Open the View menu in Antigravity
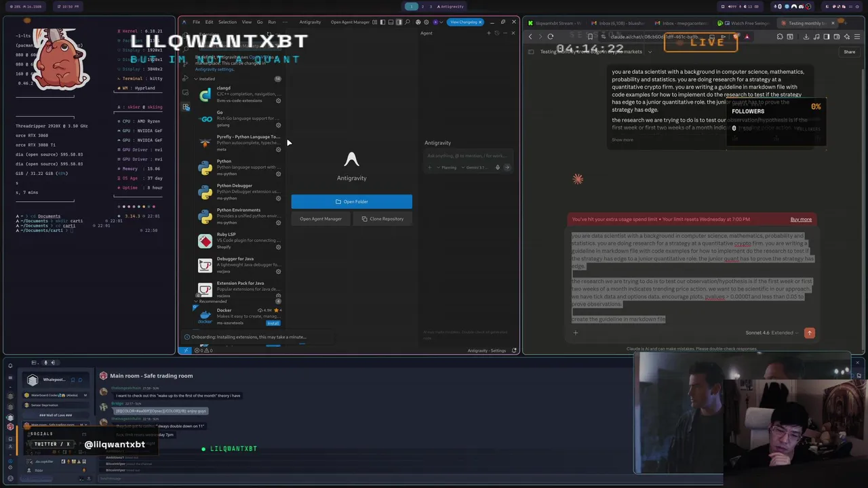The height and width of the screenshot is (488, 868). pyautogui.click(x=247, y=22)
